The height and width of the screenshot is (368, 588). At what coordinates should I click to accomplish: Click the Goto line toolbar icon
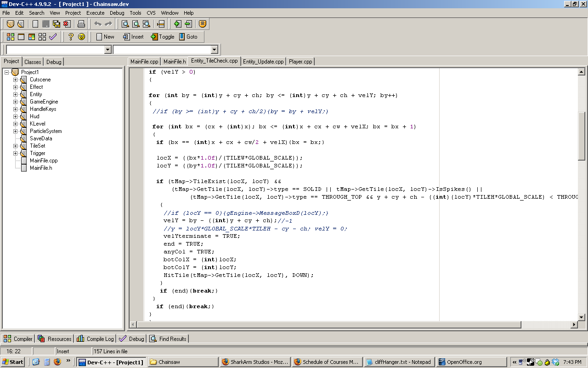[x=161, y=24]
